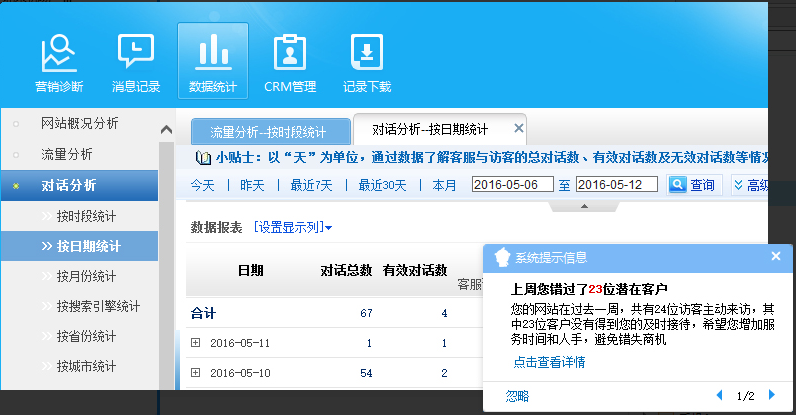Click the 查询 search button

pos(692,184)
